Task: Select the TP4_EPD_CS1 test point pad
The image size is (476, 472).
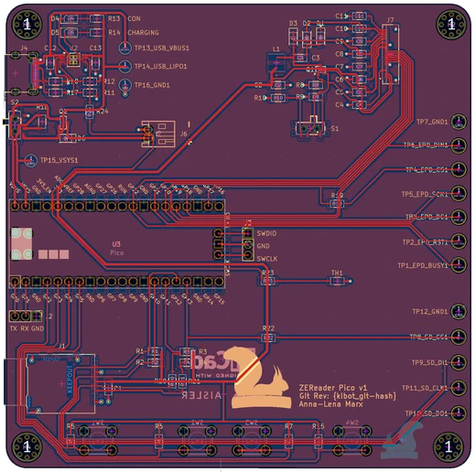Action: 459,169
